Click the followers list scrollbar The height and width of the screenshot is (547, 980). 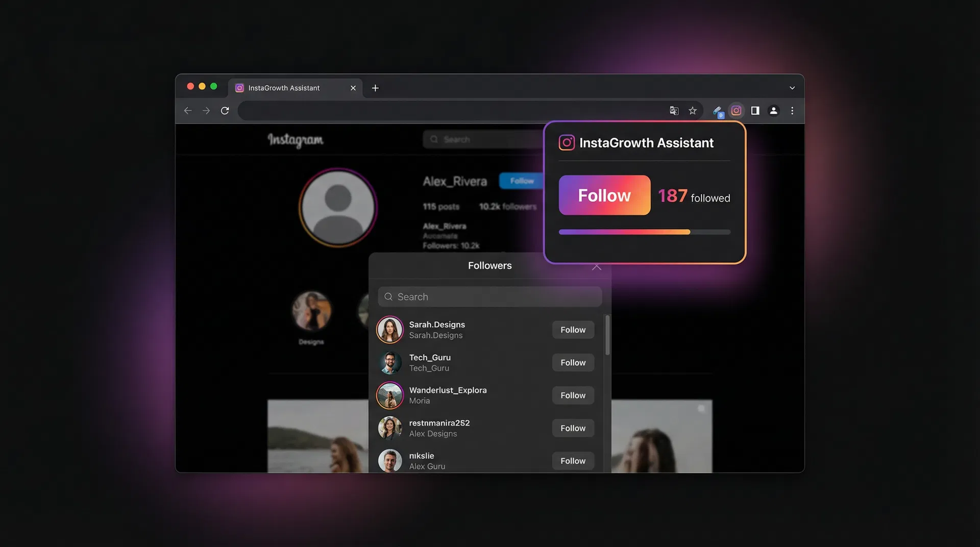coord(607,335)
